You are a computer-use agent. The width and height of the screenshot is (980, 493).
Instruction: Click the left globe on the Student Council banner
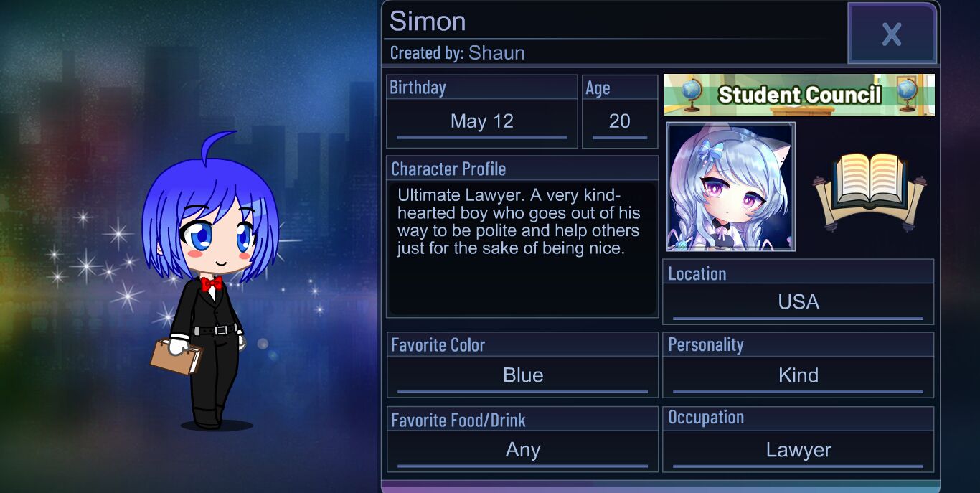click(692, 93)
